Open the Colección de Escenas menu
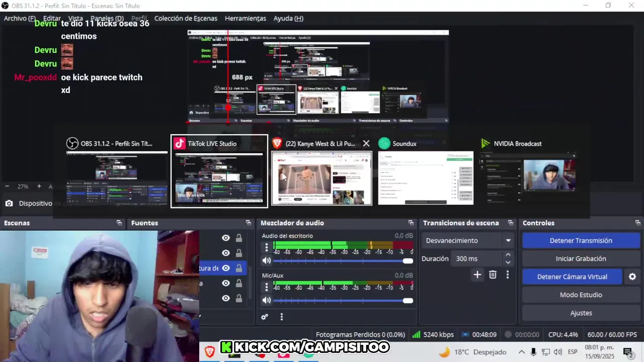The width and height of the screenshot is (644, 362). click(186, 18)
